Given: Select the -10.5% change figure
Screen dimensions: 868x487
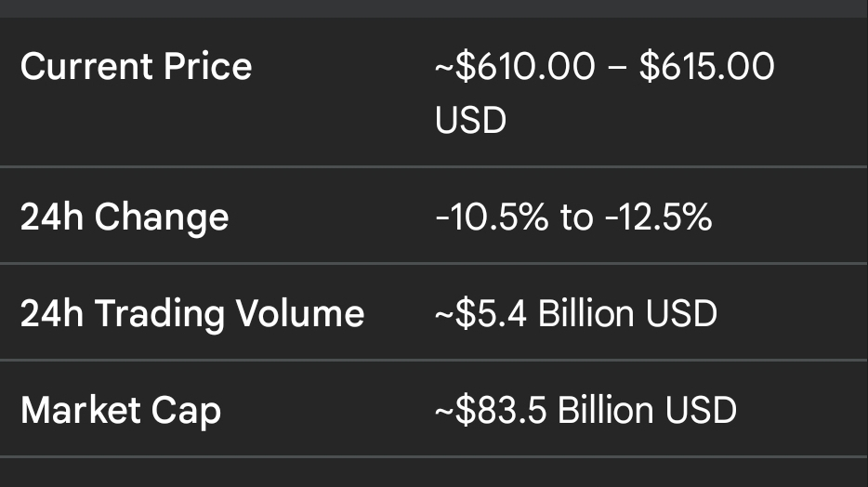Looking at the screenshot, I should [493, 217].
